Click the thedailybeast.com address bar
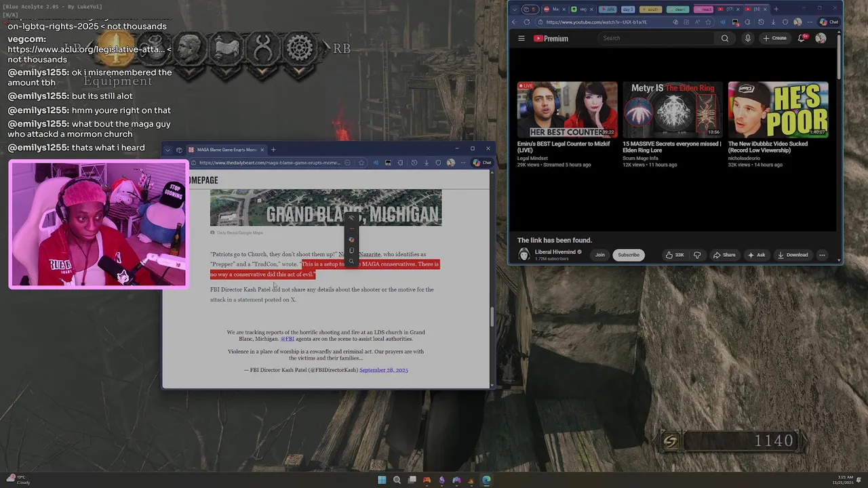Image resolution: width=868 pixels, height=488 pixels. coord(270,163)
